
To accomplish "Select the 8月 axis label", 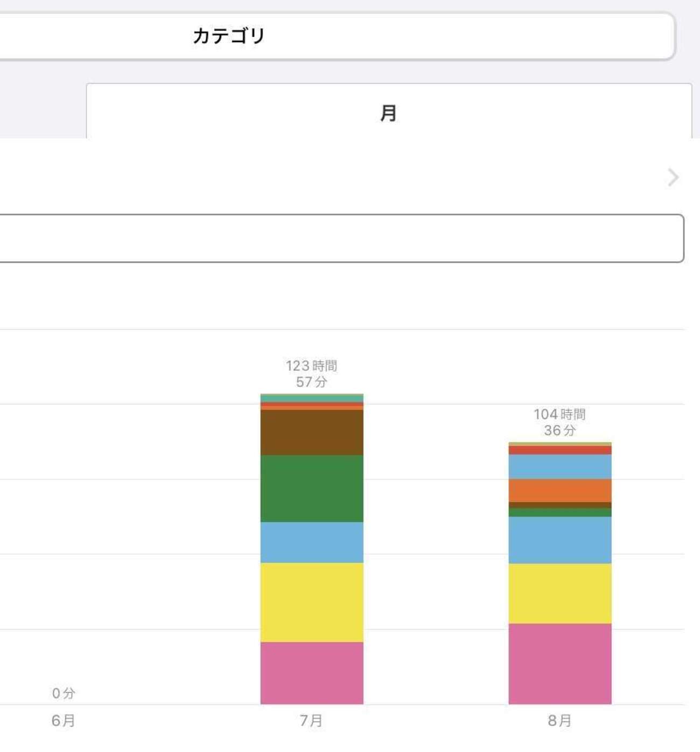I will 559,721.
